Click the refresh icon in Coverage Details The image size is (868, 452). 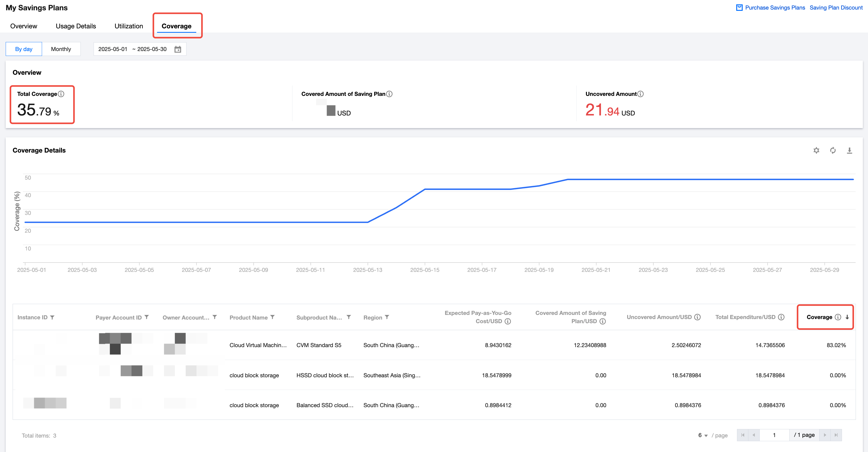(833, 150)
